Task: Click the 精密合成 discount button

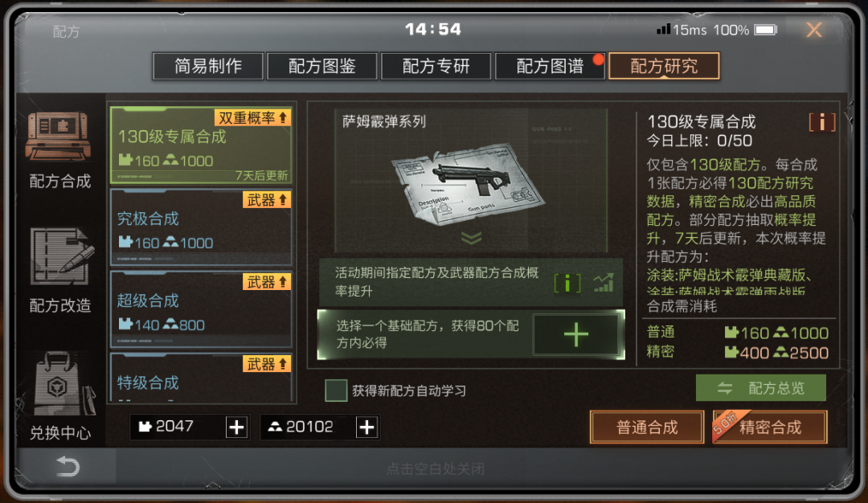Action: coord(770,427)
